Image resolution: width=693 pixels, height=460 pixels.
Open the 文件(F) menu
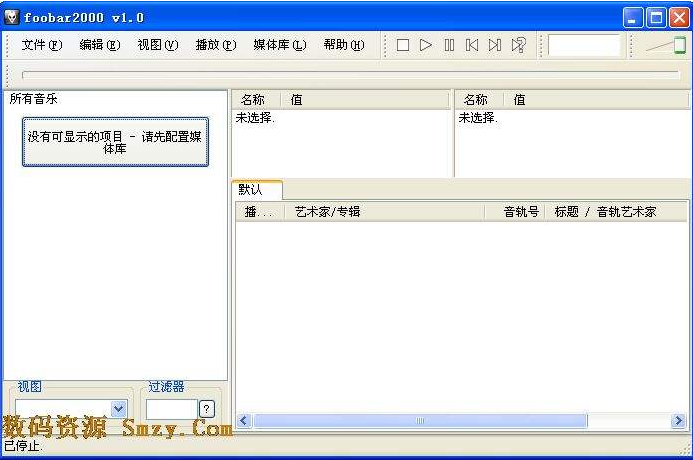click(42, 45)
